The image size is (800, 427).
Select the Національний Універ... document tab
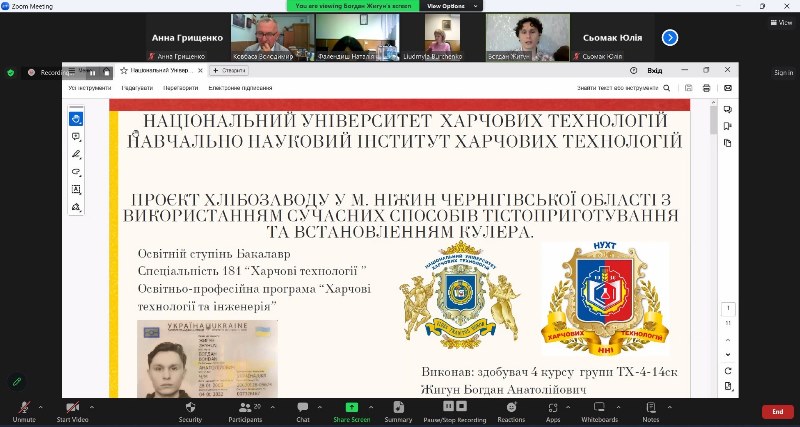[160, 70]
